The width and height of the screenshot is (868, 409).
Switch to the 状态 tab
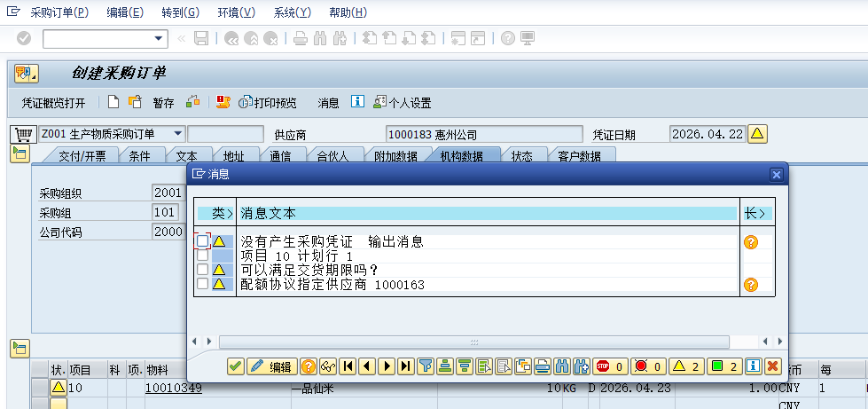click(521, 156)
